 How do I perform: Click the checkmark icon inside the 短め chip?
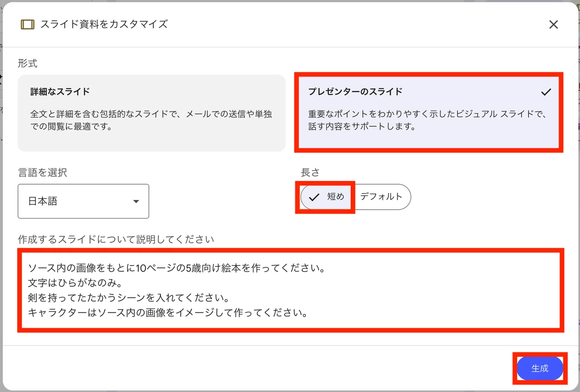314,197
